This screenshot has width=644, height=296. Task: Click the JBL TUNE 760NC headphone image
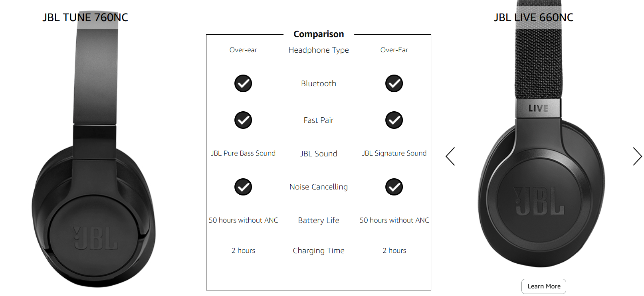pos(94,152)
